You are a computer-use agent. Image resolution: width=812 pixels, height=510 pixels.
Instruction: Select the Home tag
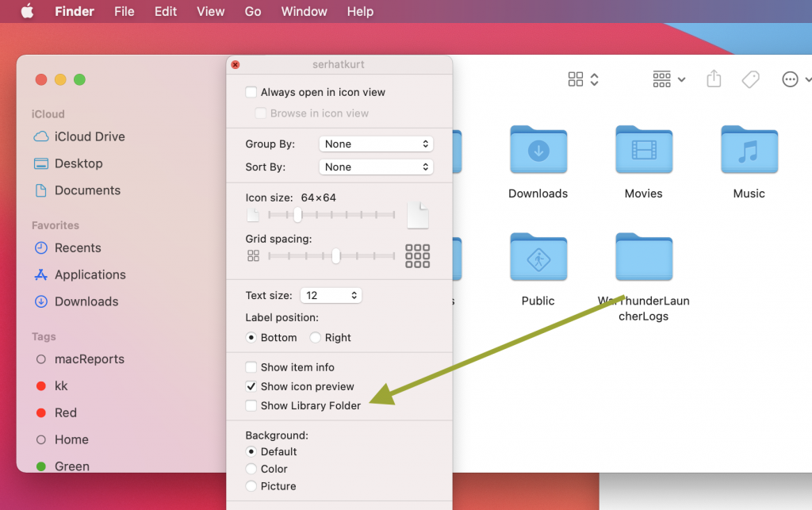click(x=62, y=440)
